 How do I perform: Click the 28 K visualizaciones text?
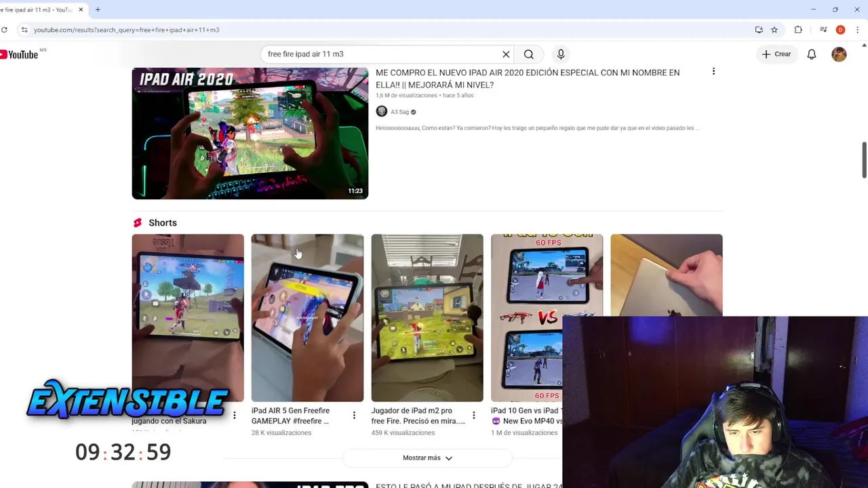pos(281,432)
